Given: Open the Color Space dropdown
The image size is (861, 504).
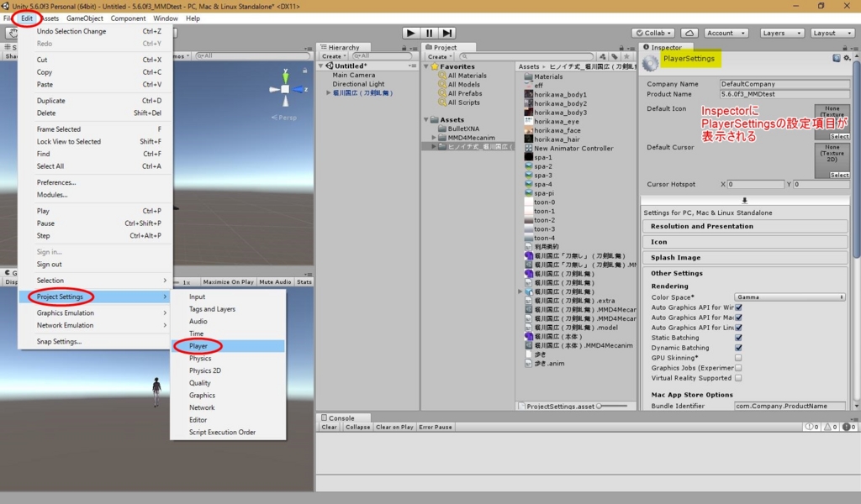Looking at the screenshot, I should point(789,297).
